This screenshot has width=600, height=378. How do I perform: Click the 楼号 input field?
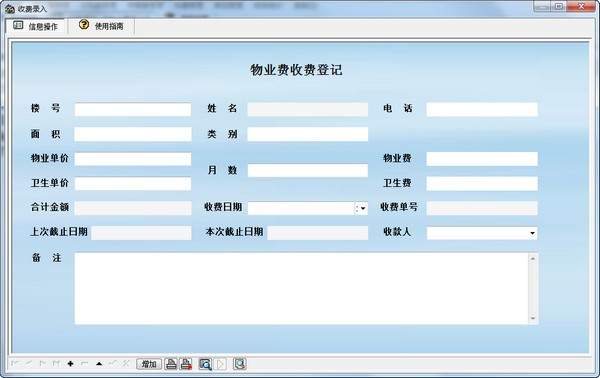(x=133, y=109)
